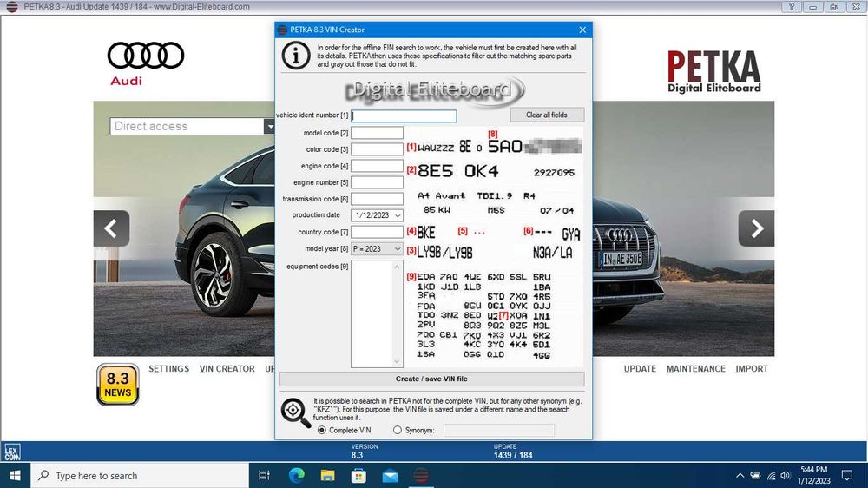Click the transmission code input field
This screenshot has height=488, width=868.
pos(377,199)
